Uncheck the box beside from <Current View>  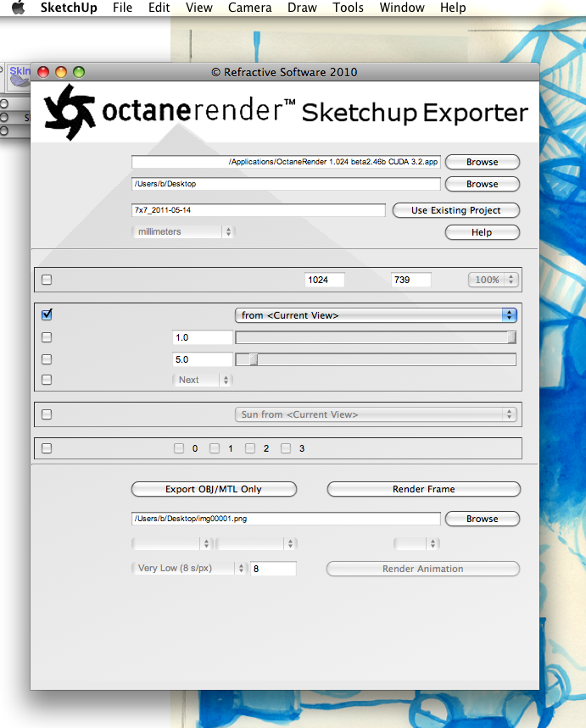pyautogui.click(x=47, y=314)
